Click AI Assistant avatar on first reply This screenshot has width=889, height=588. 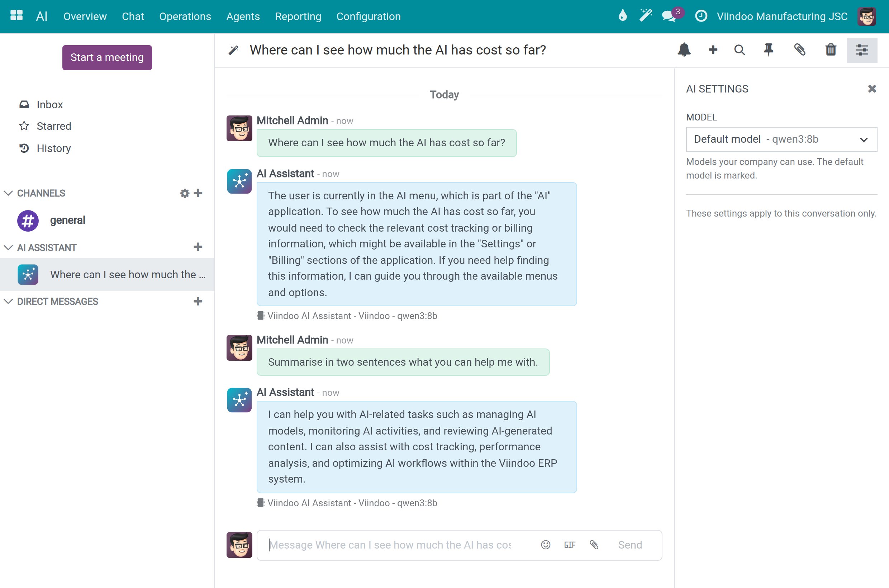(x=239, y=181)
